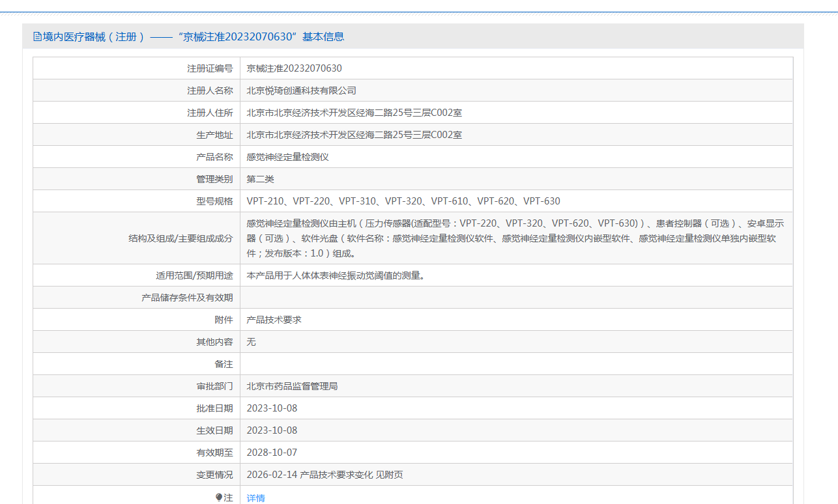Screen dimensions: 838x504
Task: Select change record 2026-02-14 产品技术要求变化
Action: point(325,475)
